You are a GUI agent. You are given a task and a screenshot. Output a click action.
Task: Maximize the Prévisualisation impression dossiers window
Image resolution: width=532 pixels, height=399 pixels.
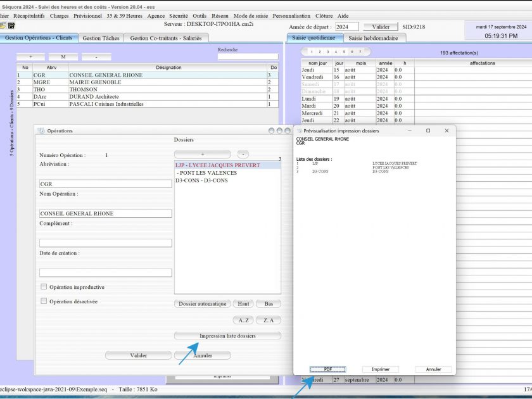pos(428,130)
